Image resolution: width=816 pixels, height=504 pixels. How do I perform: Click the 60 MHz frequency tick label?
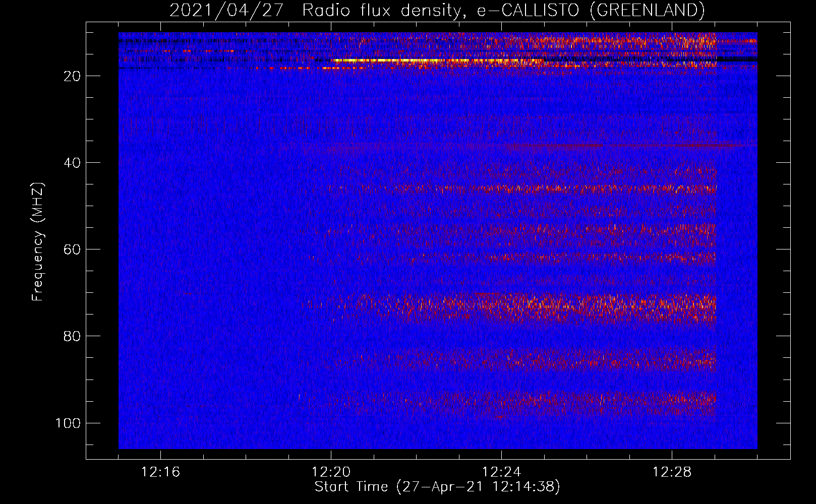(x=72, y=249)
